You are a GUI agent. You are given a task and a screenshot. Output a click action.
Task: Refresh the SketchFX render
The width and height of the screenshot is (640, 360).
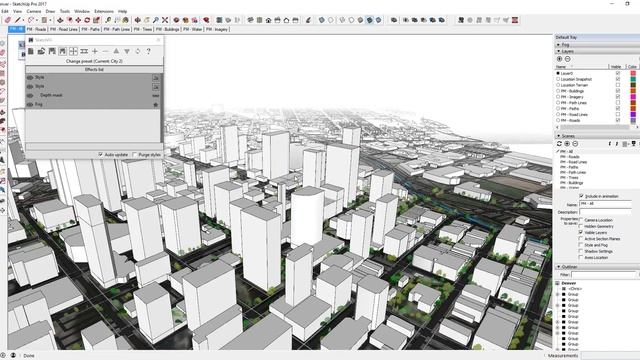click(138, 51)
